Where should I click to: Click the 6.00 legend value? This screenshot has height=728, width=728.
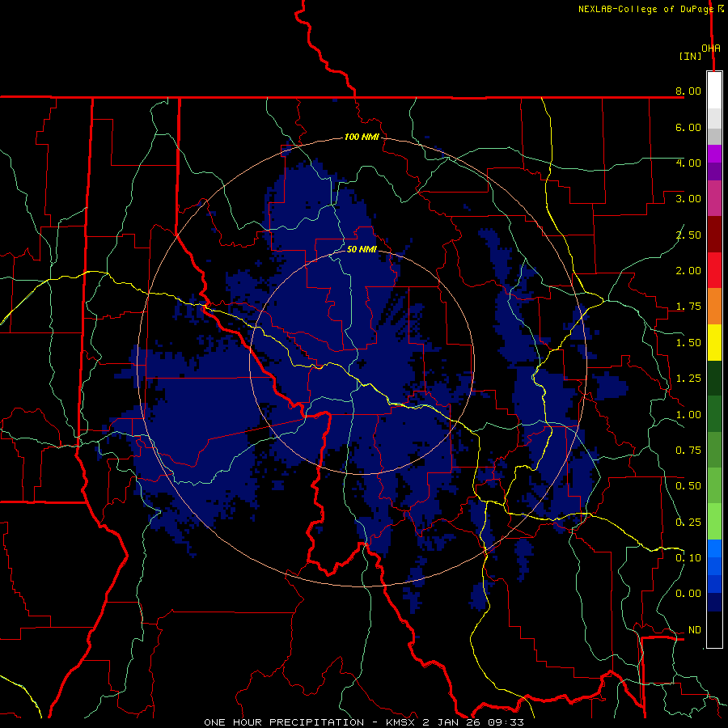688,127
